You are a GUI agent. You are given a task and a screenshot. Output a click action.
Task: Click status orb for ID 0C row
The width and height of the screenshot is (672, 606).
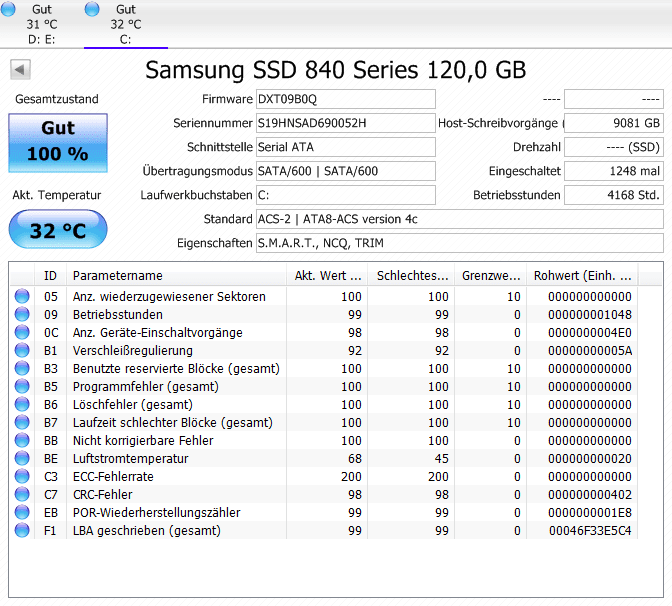pos(22,332)
